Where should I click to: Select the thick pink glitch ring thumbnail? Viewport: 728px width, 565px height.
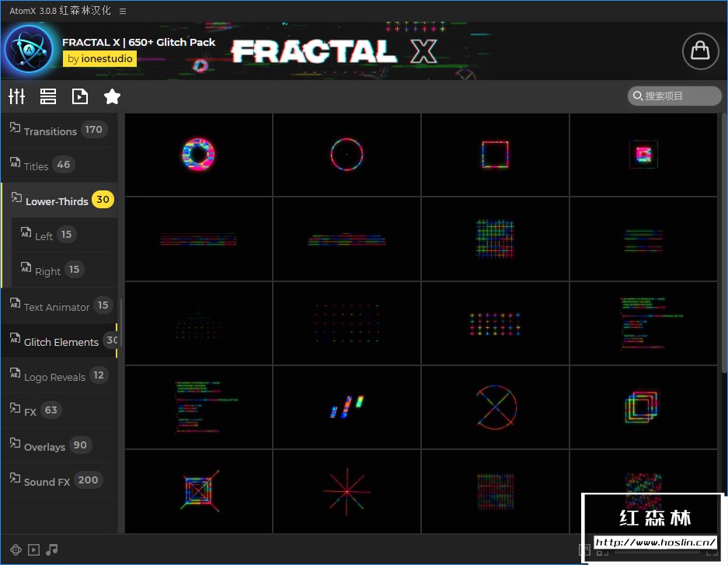199,155
